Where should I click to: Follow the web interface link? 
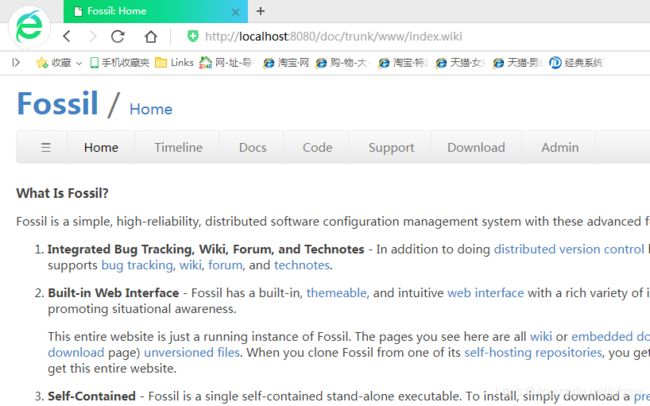(485, 293)
